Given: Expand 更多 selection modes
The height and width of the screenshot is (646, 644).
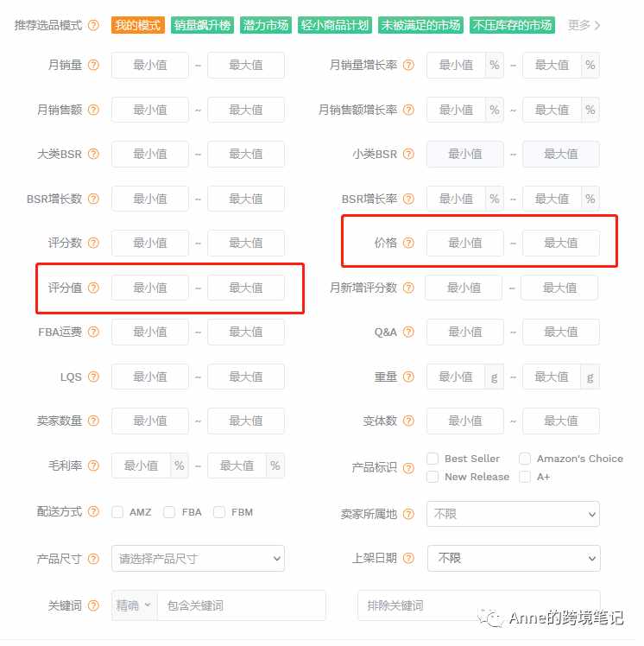Looking at the screenshot, I should 584,25.
